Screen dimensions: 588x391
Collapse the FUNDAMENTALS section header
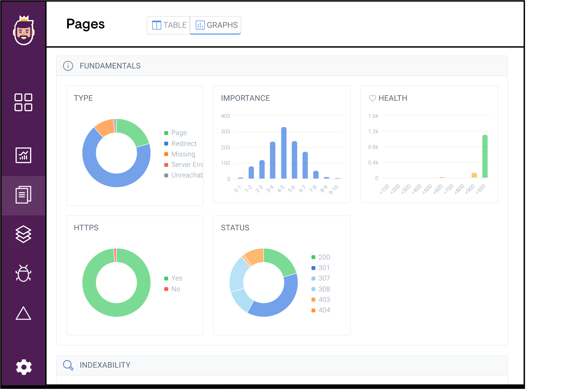click(x=110, y=66)
